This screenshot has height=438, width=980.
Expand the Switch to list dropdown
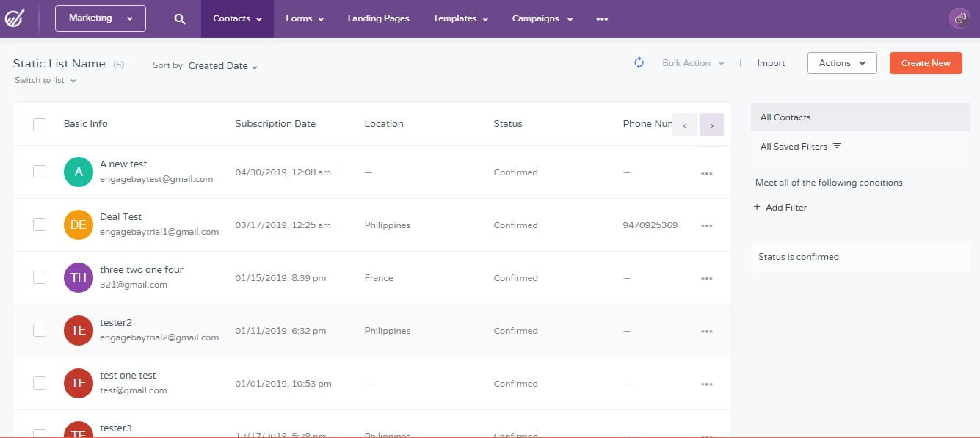click(x=46, y=80)
